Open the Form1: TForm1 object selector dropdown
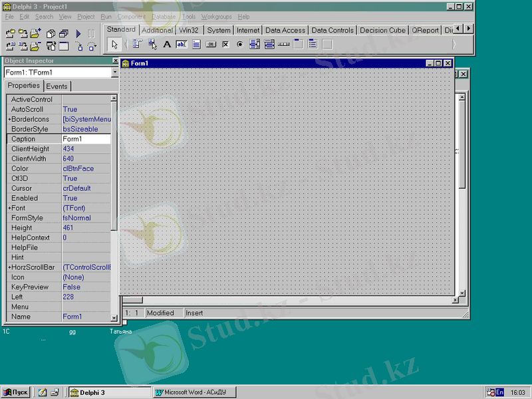532x399 pixels. click(x=114, y=72)
